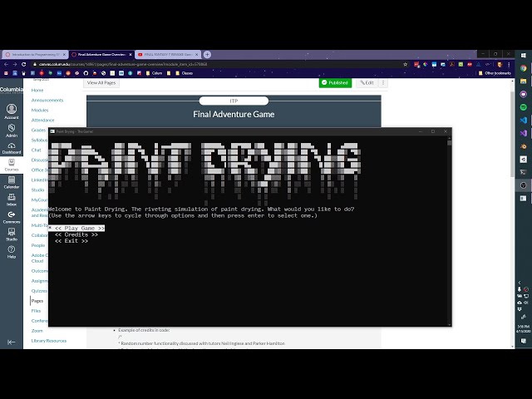Open the Other bookmarks folder

tap(495, 73)
